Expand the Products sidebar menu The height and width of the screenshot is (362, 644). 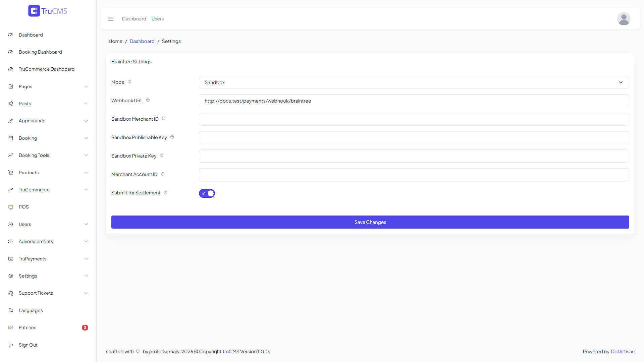(x=48, y=173)
